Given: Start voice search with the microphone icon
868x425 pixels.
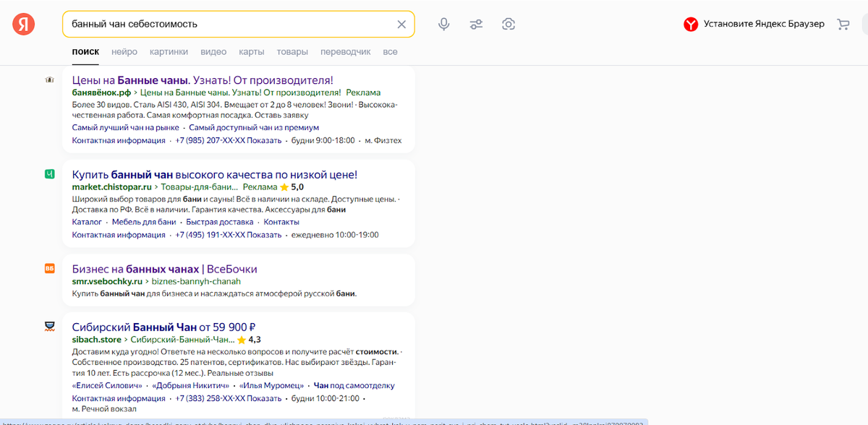Looking at the screenshot, I should 444,24.
